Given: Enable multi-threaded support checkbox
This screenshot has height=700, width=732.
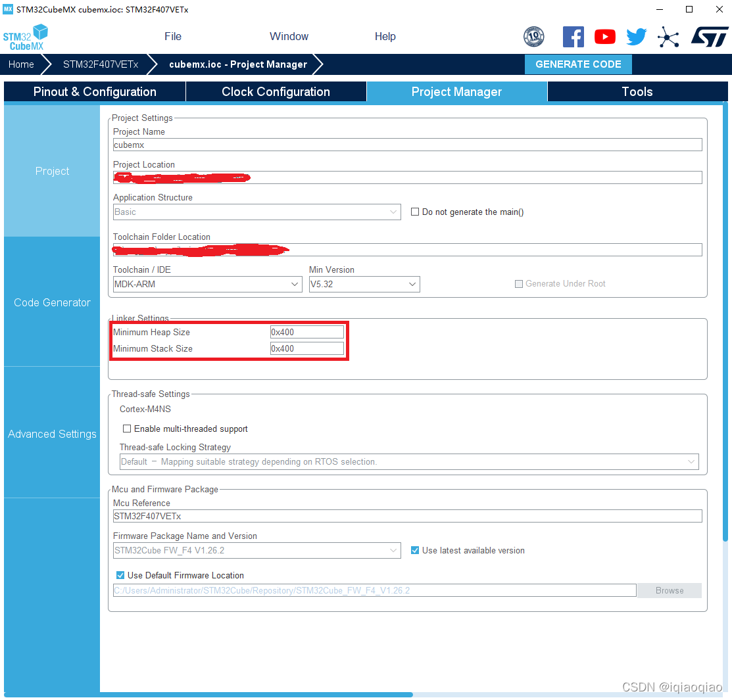Looking at the screenshot, I should (126, 429).
